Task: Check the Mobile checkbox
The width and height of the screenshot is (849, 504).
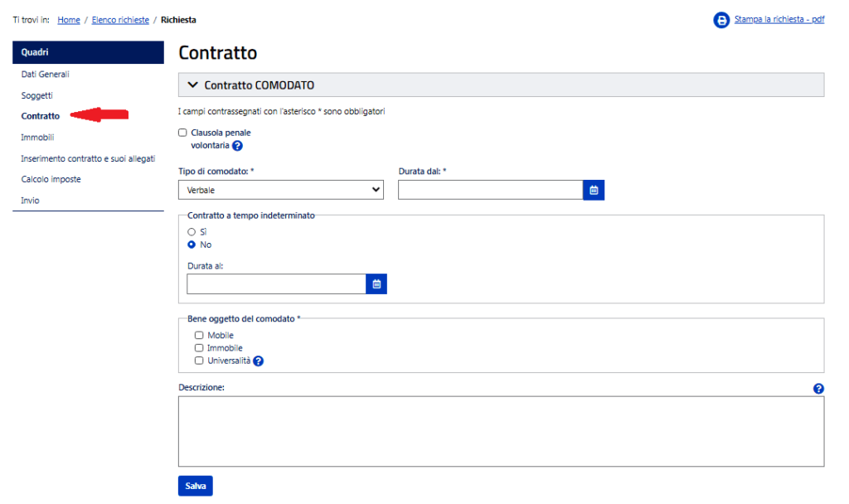Action: tap(199, 336)
